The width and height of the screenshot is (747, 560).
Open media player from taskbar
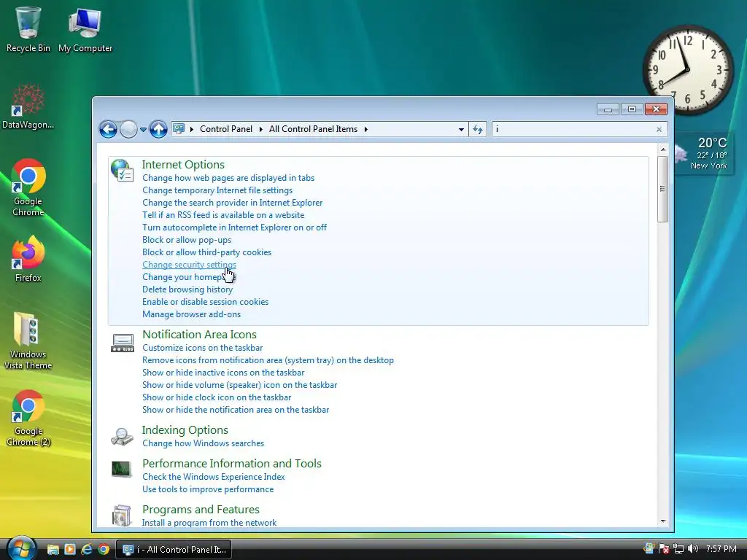(70, 550)
